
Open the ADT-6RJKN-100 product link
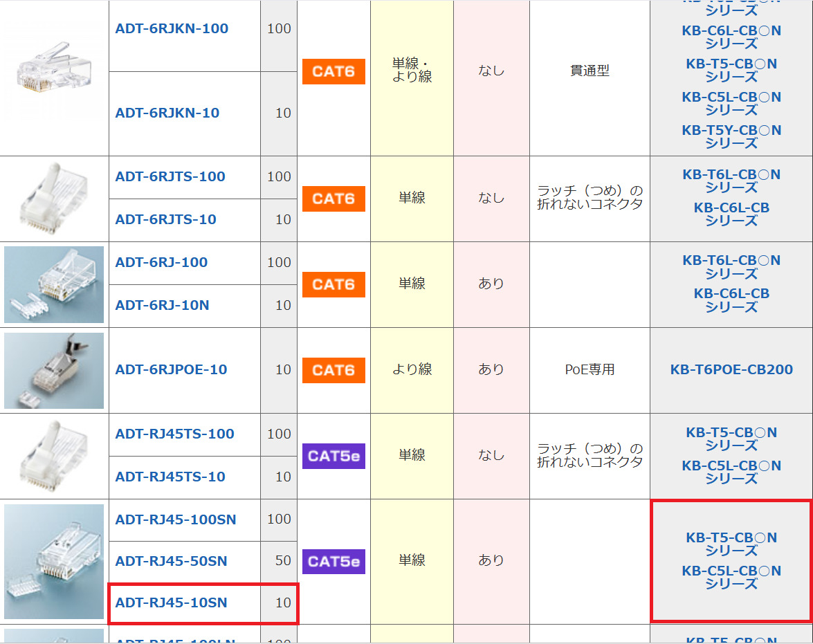pos(172,29)
